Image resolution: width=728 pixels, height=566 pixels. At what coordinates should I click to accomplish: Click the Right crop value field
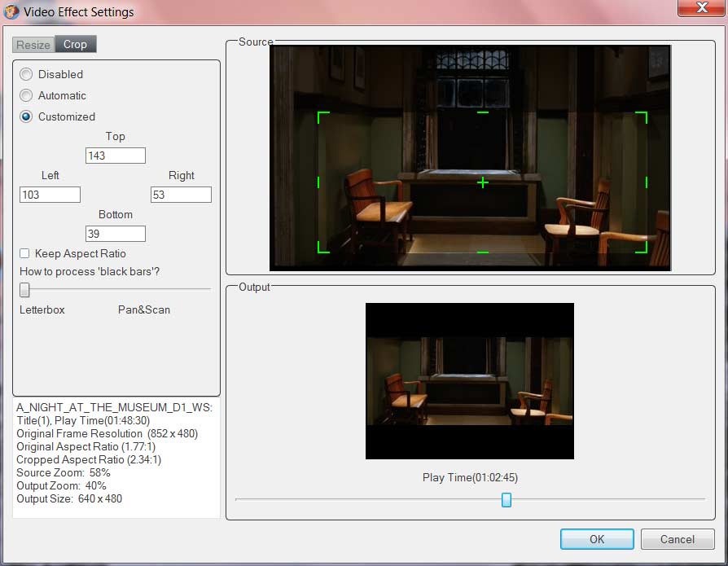click(181, 195)
